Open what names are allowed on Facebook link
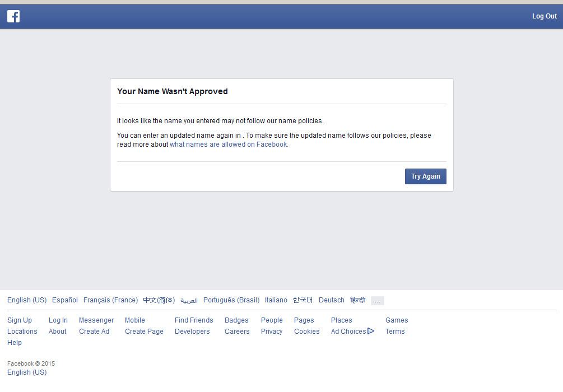Image resolution: width=563 pixels, height=392 pixels. 229,144
